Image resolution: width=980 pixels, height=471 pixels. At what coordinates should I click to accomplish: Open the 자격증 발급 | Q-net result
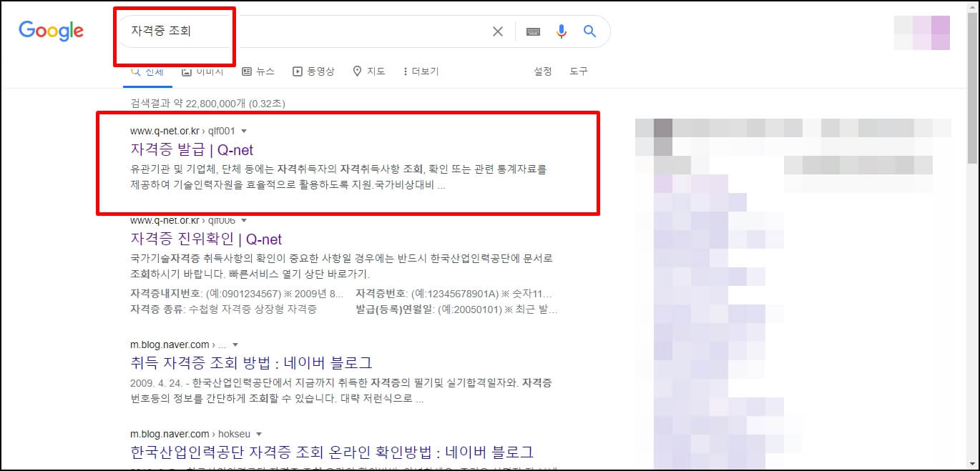pos(192,150)
